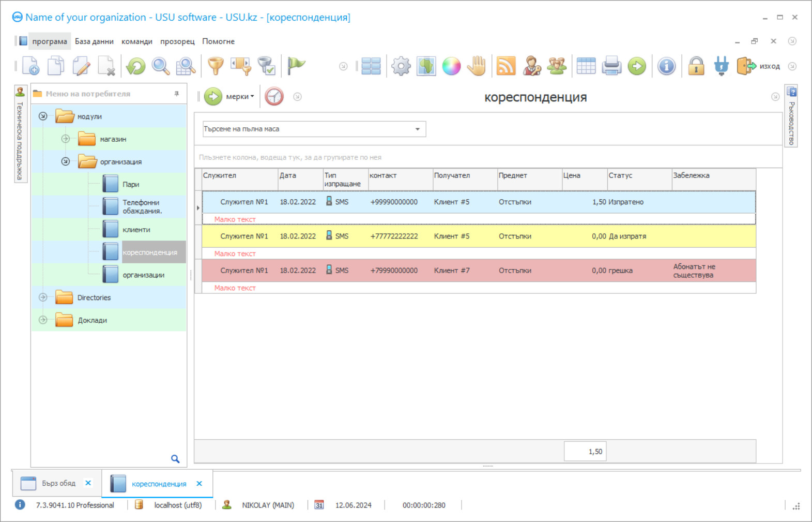The image size is (812, 522).
Task: Click the refresh green arrow toolbar icon
Action: [x=136, y=66]
